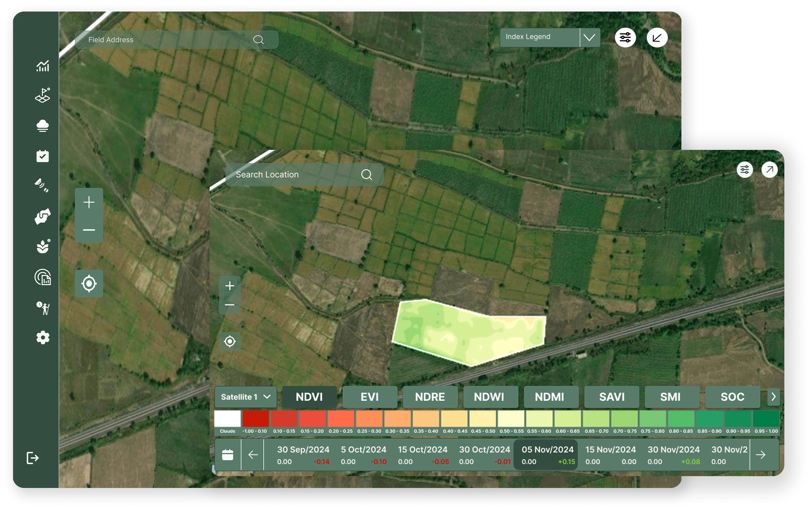Click search magnifier in Field Address bar
The height and width of the screenshot is (509, 812).
(x=258, y=40)
